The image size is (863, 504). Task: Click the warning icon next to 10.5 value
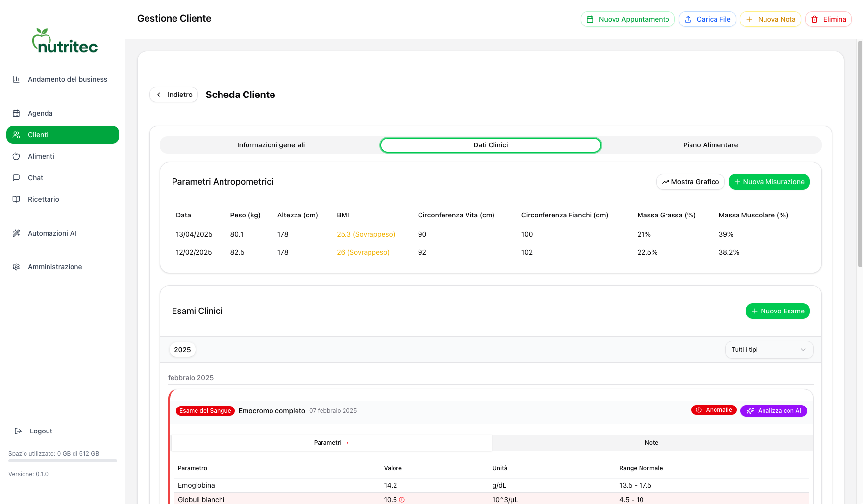coord(402,500)
